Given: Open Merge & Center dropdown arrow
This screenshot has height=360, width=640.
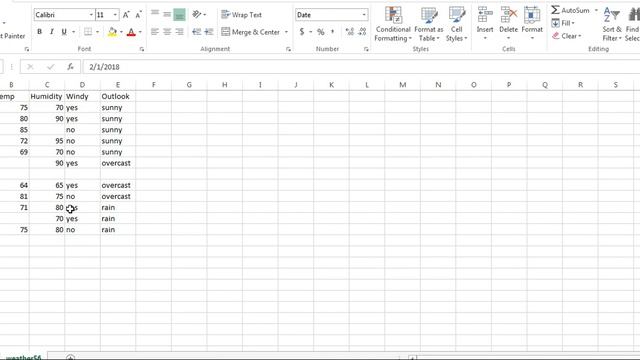Looking at the screenshot, I should click(286, 32).
